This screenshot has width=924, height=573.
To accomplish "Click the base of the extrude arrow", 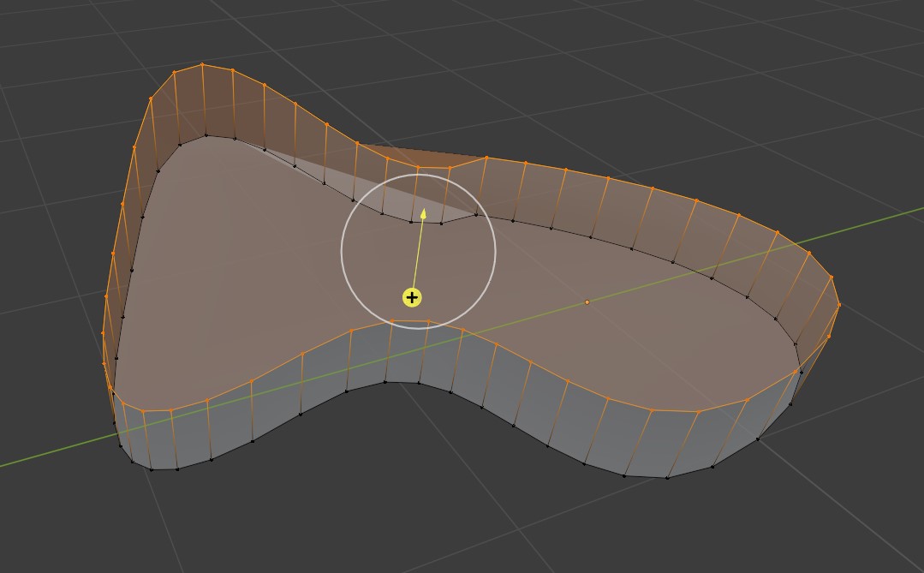I will tap(412, 287).
